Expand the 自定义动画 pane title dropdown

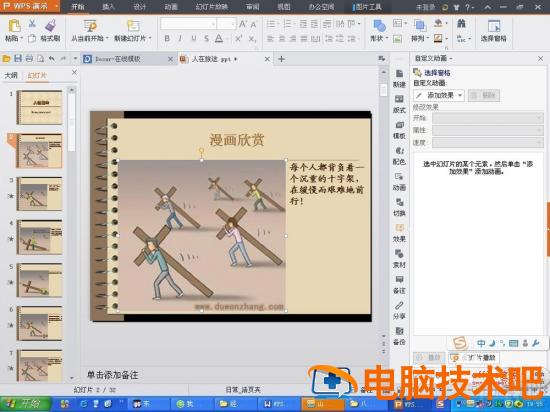(x=450, y=59)
